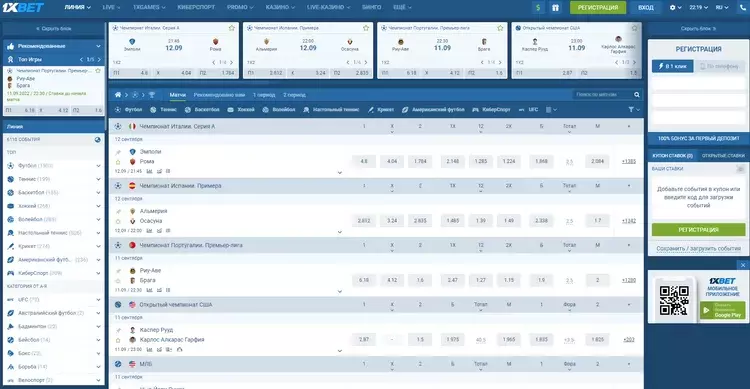This screenshot has height=389, width=750.
Task: Switch to the Рекомендовано вам tab
Action: click(220, 95)
